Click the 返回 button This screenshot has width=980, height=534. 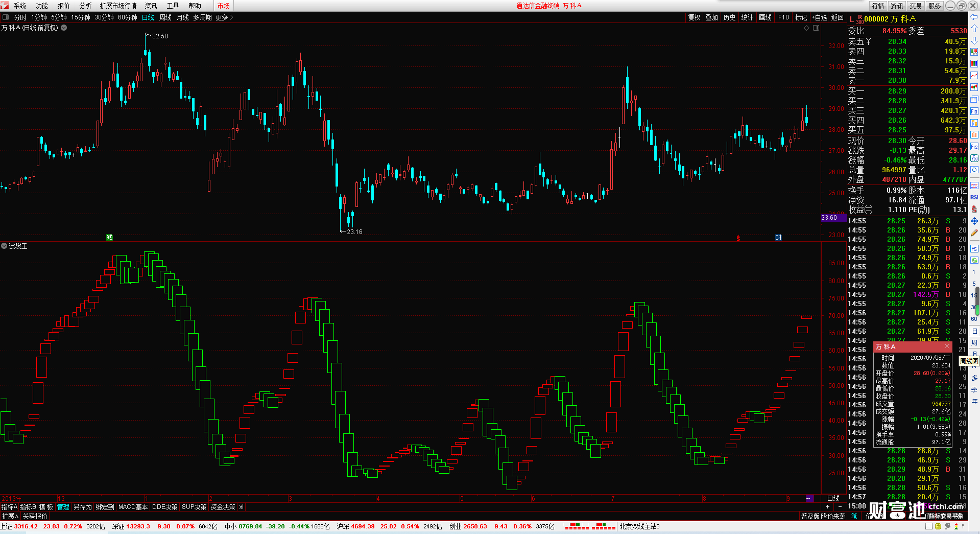tap(838, 17)
